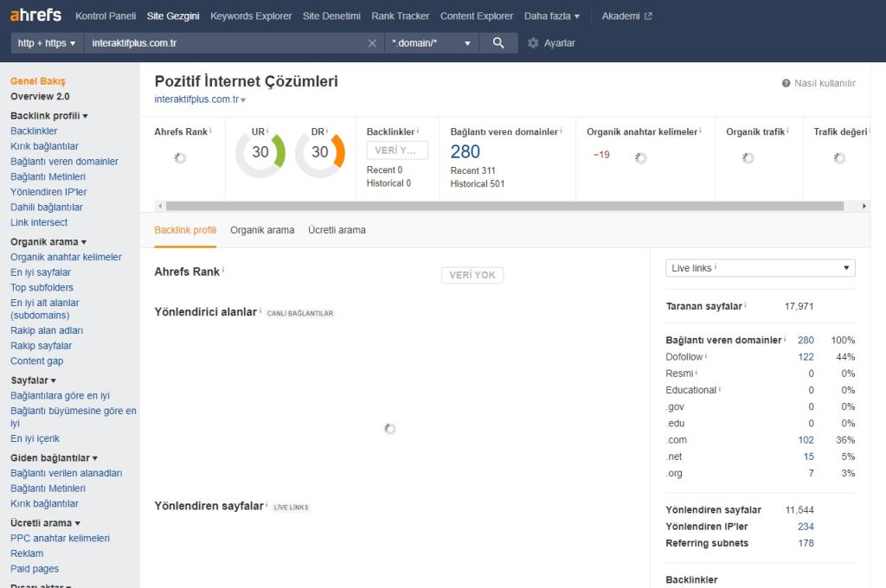886x588 pixels.
Task: Switch to the Ücretli arama tab
Action: pos(337,231)
